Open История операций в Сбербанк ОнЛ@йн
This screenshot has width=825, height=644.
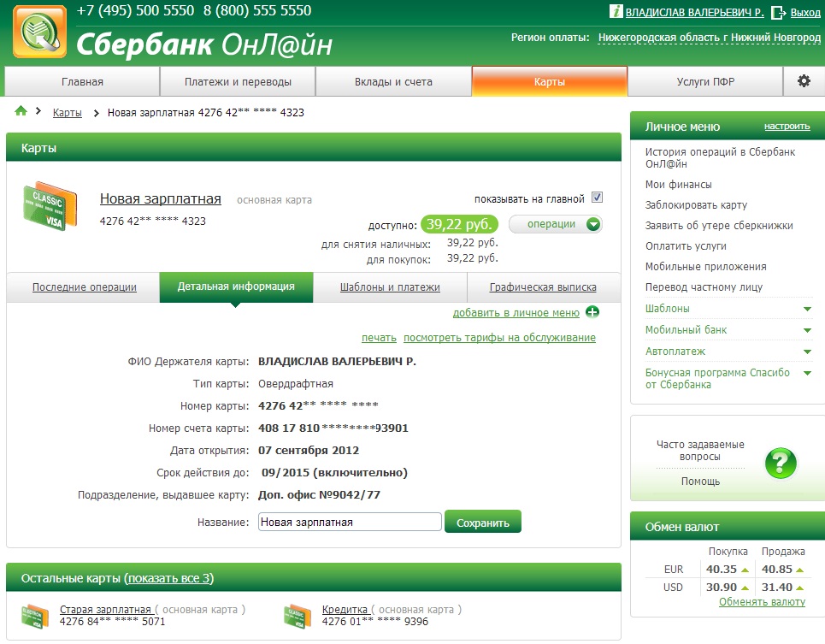tap(720, 158)
